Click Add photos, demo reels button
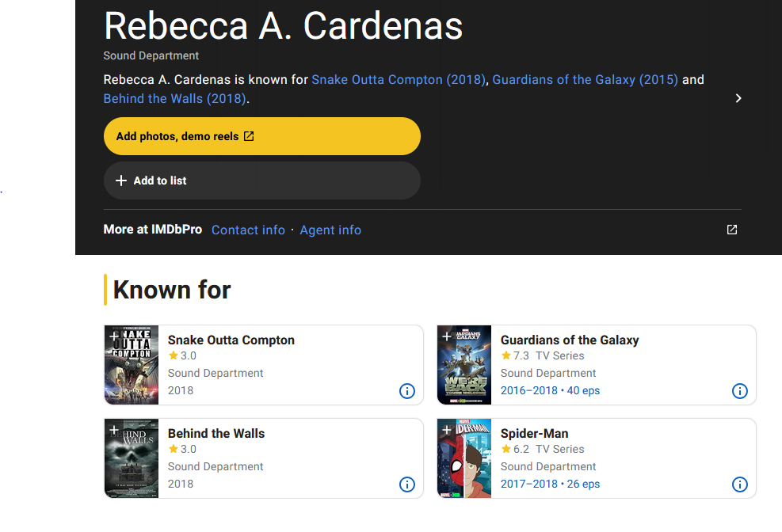782x532 pixels. coord(261,136)
